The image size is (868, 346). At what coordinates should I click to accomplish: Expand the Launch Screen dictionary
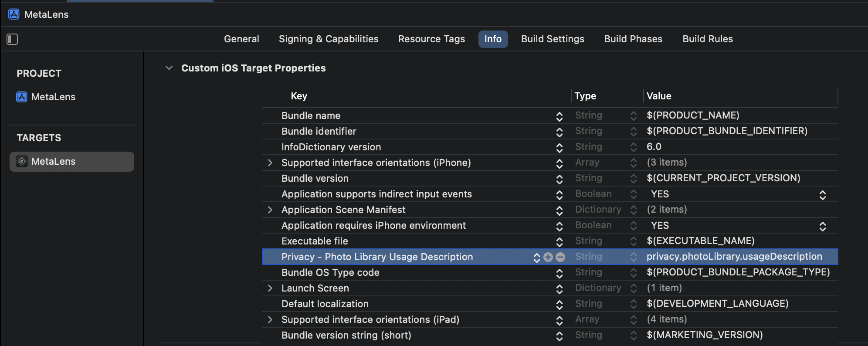[270, 288]
